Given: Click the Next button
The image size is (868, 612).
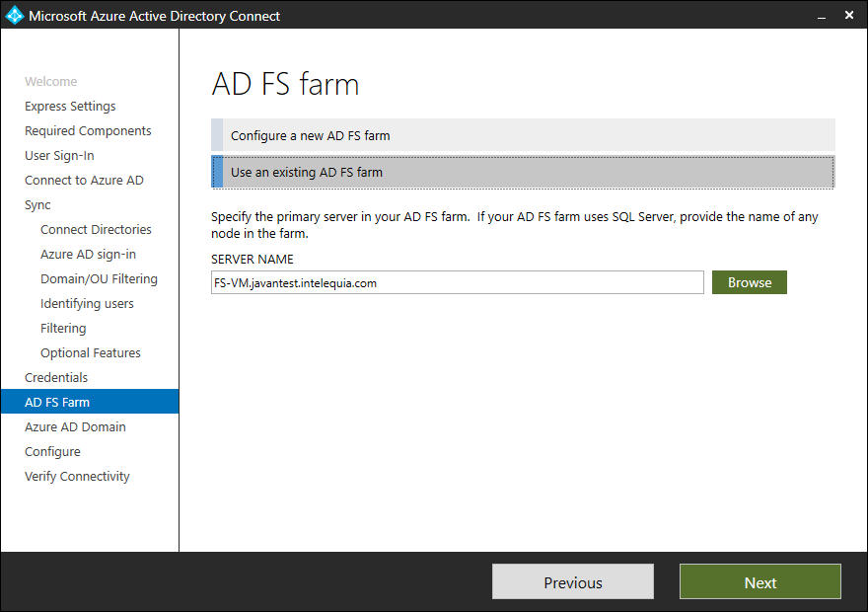Looking at the screenshot, I should (x=759, y=581).
